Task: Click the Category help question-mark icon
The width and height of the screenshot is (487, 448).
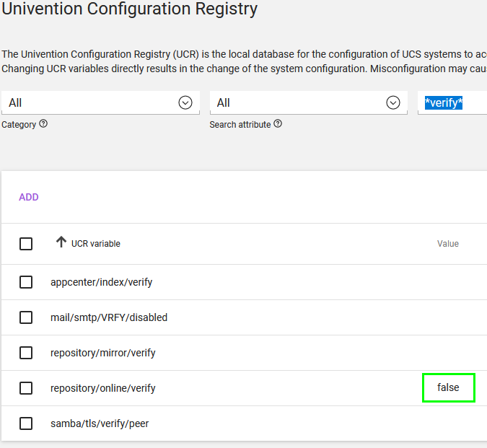Action: click(43, 124)
